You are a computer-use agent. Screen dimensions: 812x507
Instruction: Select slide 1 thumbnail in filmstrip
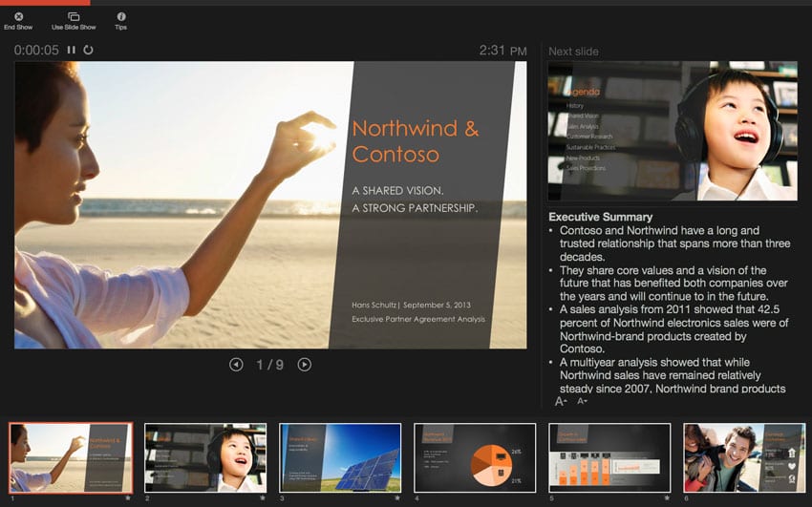(x=71, y=458)
